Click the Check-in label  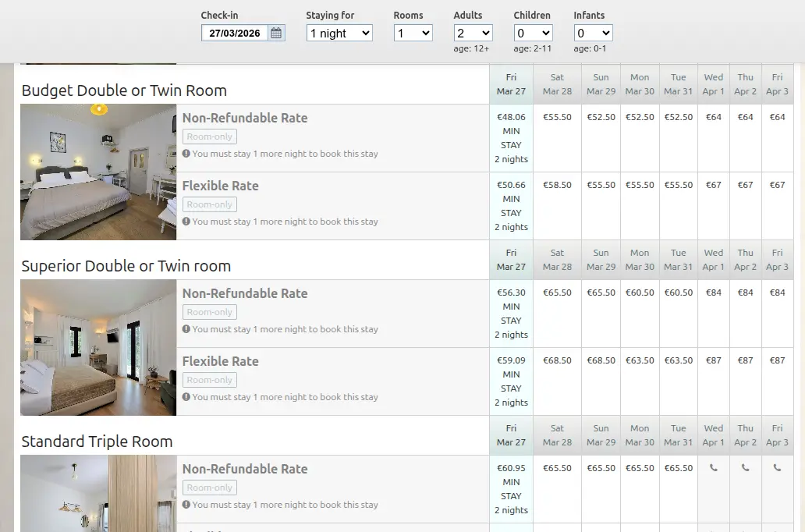click(x=219, y=16)
